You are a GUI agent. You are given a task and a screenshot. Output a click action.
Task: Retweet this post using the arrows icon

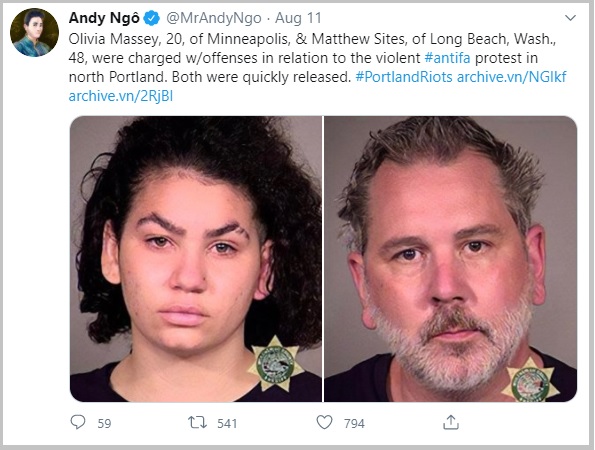point(197,422)
